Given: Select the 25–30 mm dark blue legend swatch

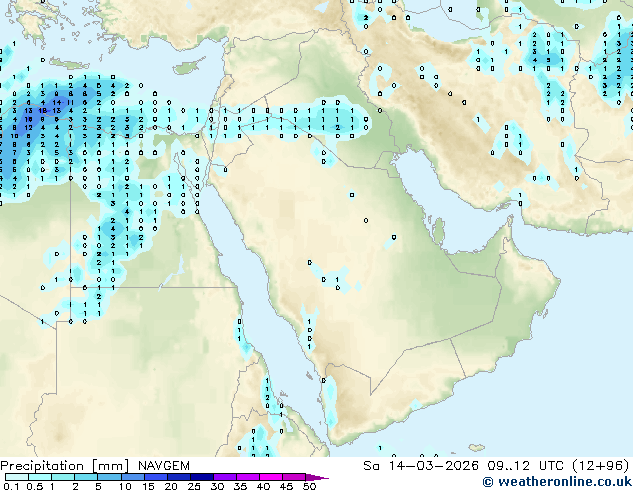Looking at the screenshot, I should coord(202,477).
